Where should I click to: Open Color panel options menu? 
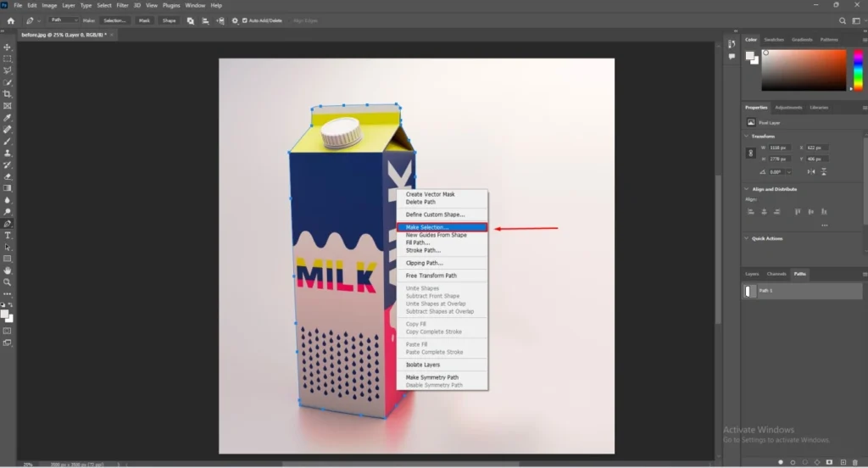coord(864,40)
